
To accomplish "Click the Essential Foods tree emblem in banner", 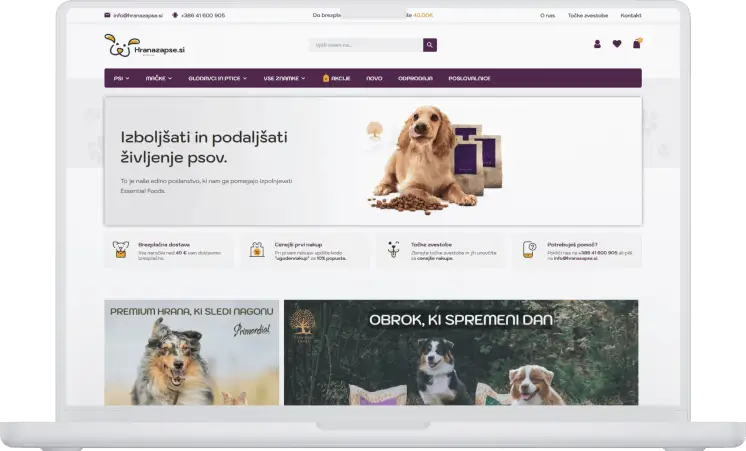I will tap(374, 130).
